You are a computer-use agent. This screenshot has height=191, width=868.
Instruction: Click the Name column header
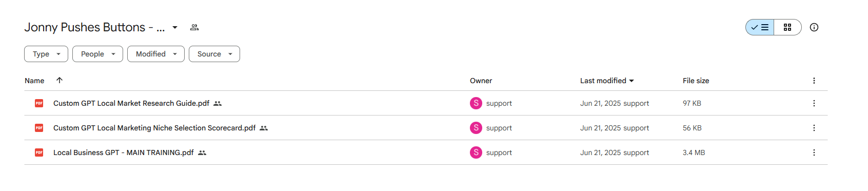tap(34, 81)
